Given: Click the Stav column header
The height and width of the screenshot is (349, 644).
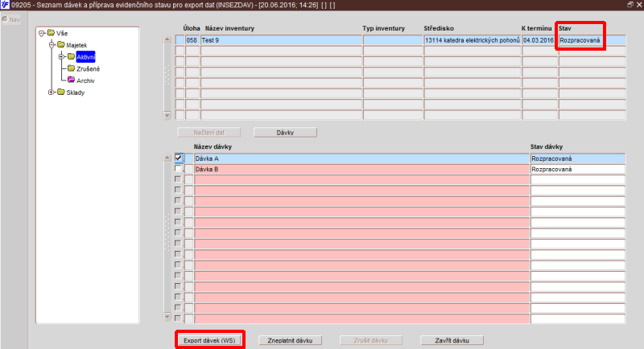Looking at the screenshot, I should click(x=565, y=28).
